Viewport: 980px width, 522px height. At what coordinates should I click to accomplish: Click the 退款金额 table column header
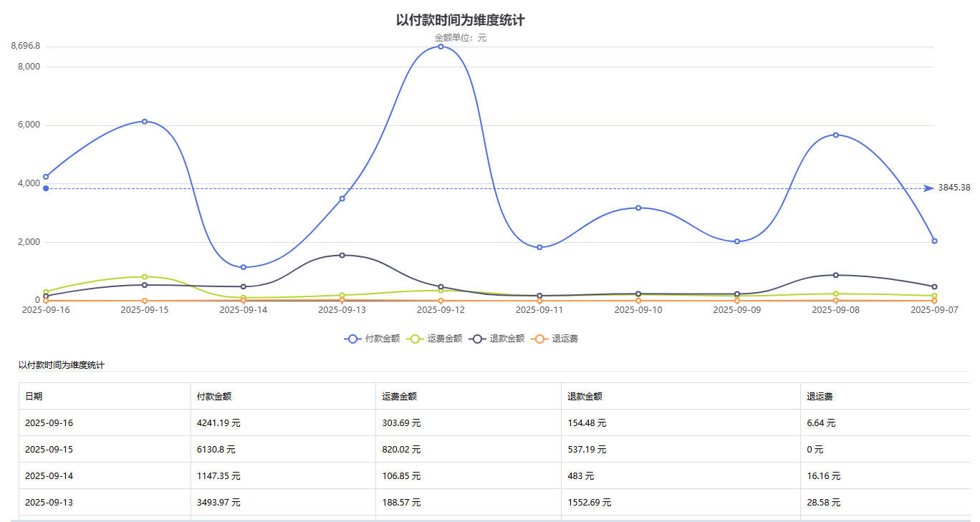pos(585,396)
